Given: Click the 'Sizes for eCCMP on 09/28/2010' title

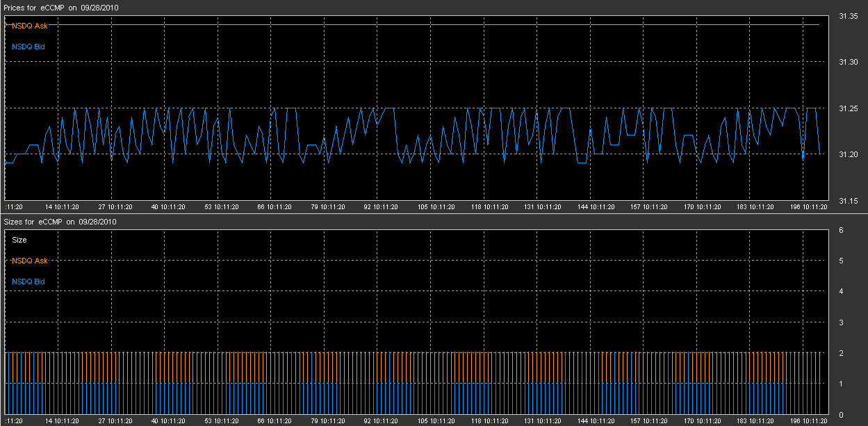Looking at the screenshot, I should 60,222.
